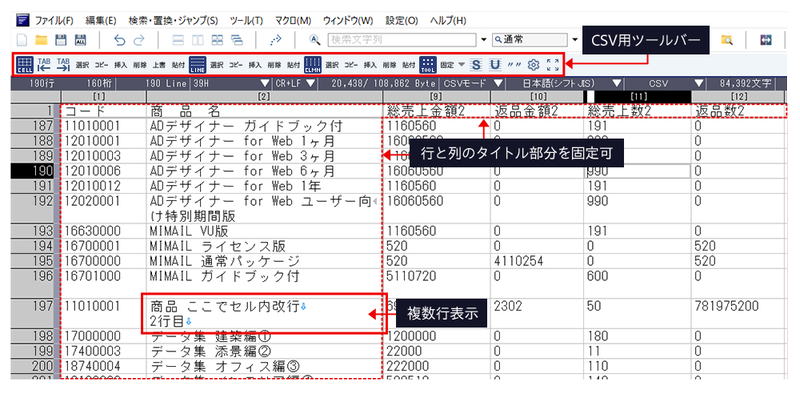Split the window into four panes

pyautogui.click(x=216, y=40)
